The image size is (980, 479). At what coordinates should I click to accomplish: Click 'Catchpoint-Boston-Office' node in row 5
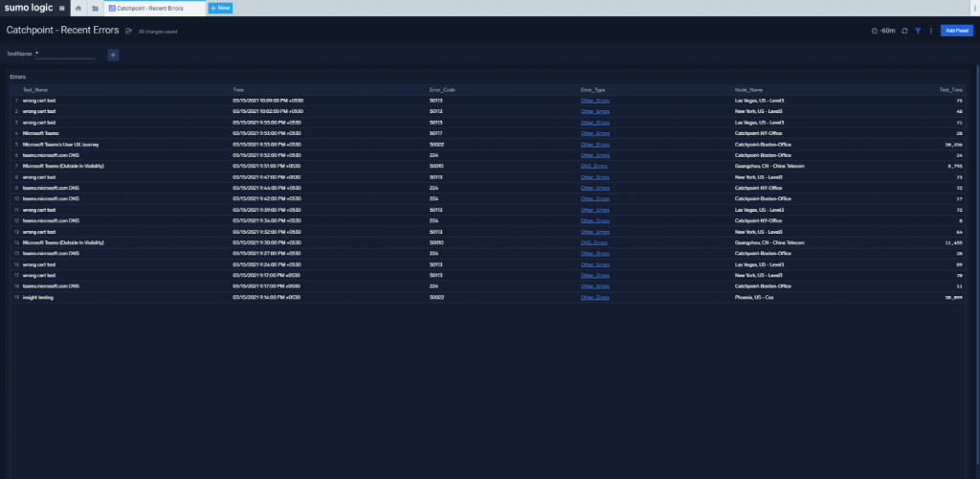[763, 145]
